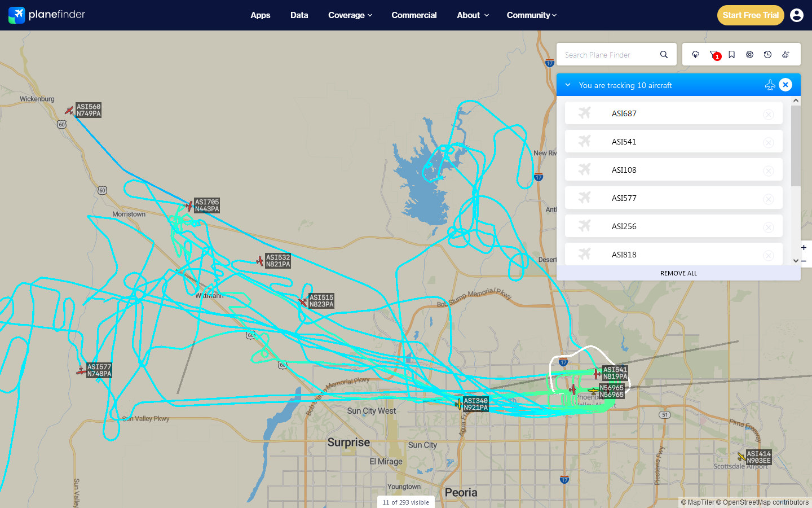This screenshot has height=508, width=812.
Task: Remove ASI687 from tracking list
Action: pos(768,114)
